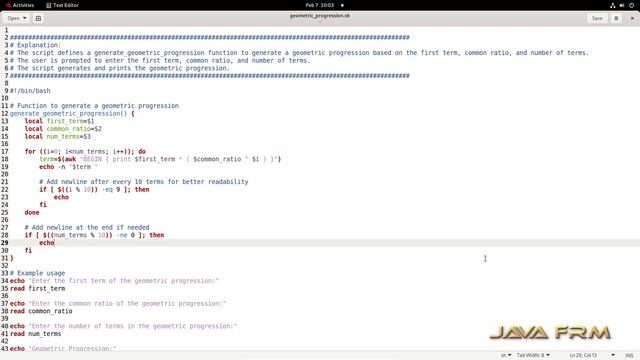Click the highlighted echo on line 29
Viewport: 640px width, 360px height.
47,243
